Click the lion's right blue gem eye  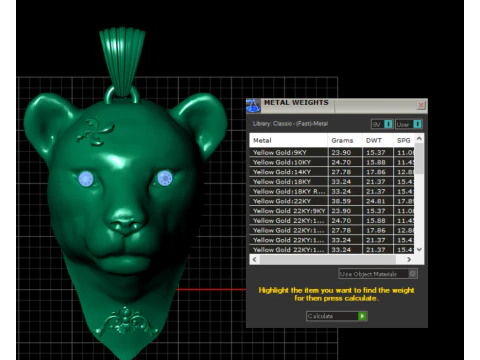point(164,178)
